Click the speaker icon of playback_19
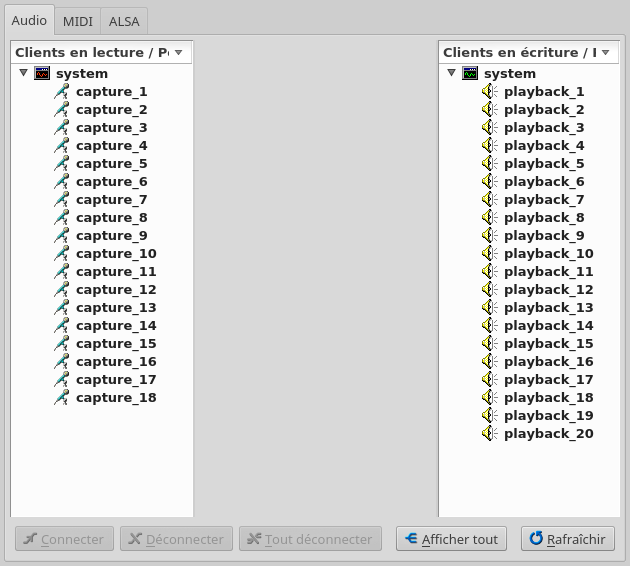630x566 pixels. 489,415
